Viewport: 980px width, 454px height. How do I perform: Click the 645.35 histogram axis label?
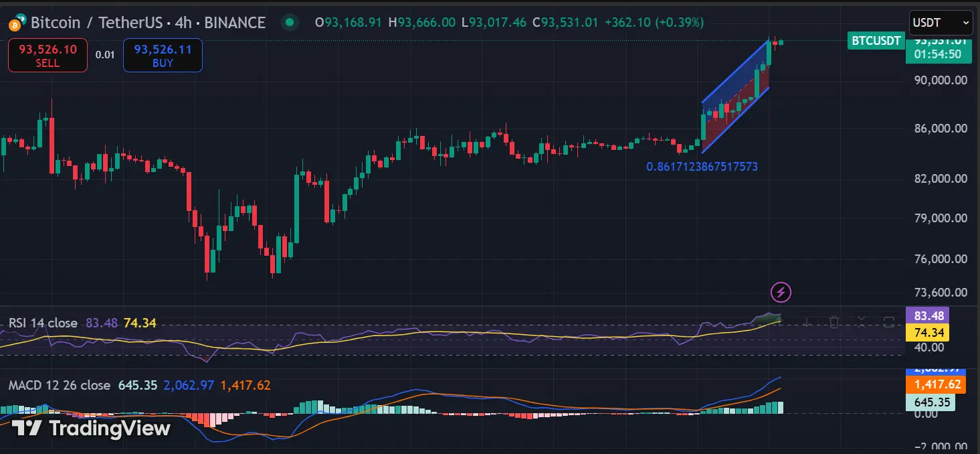(930, 402)
